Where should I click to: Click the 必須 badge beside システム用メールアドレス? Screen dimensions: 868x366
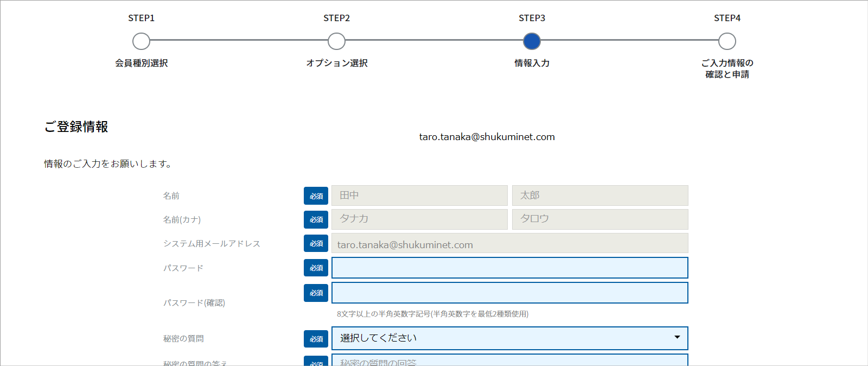(x=316, y=243)
